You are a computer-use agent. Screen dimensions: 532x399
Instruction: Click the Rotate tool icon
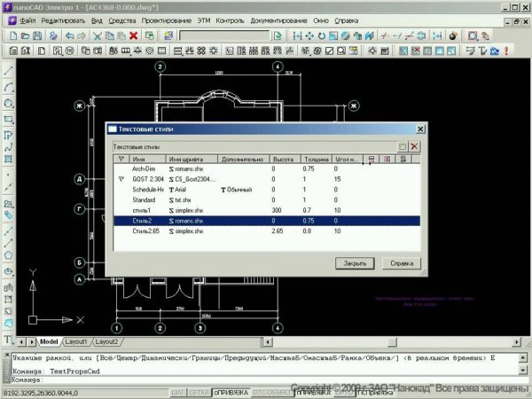(321, 35)
